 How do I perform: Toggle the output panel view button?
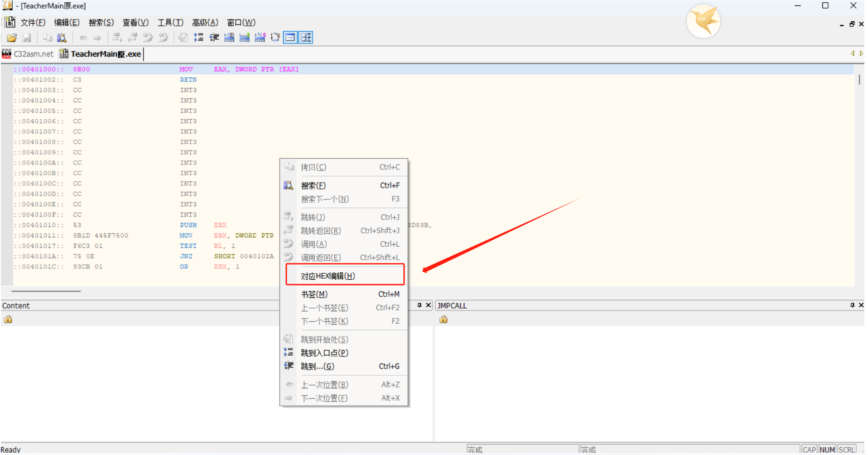(290, 38)
